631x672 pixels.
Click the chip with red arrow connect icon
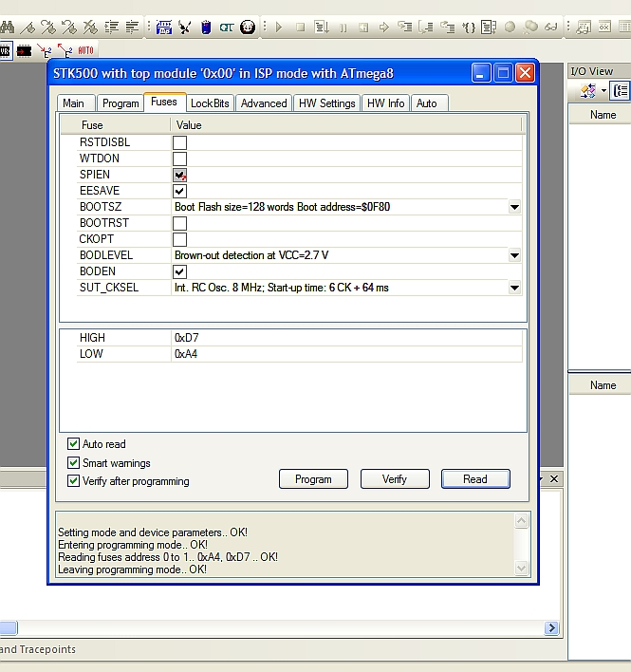[x=24, y=51]
